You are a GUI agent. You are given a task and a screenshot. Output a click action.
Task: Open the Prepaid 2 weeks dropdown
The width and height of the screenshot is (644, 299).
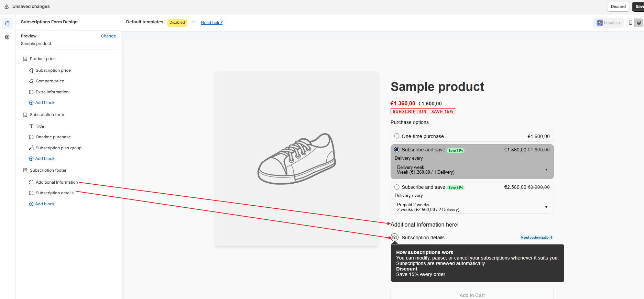[x=472, y=207]
